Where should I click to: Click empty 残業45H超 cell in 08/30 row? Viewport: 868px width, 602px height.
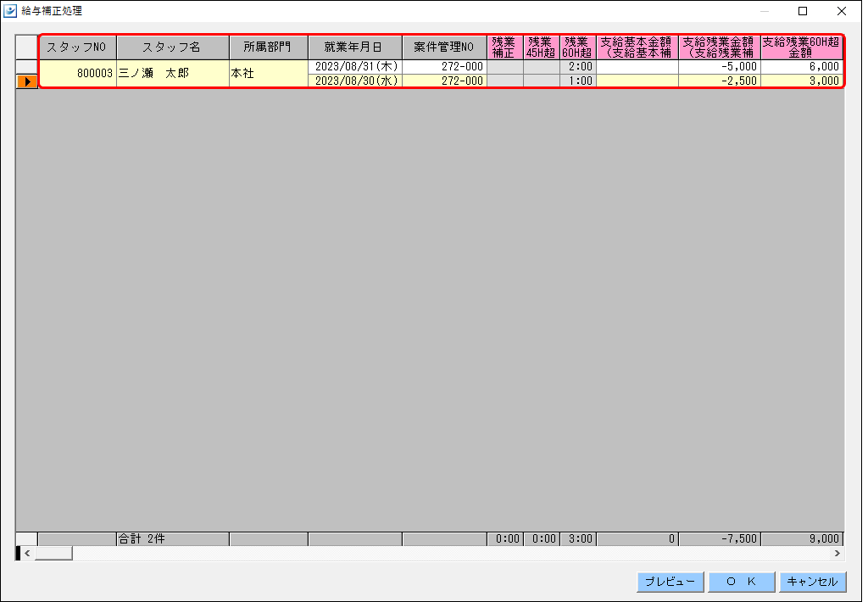pyautogui.click(x=542, y=81)
